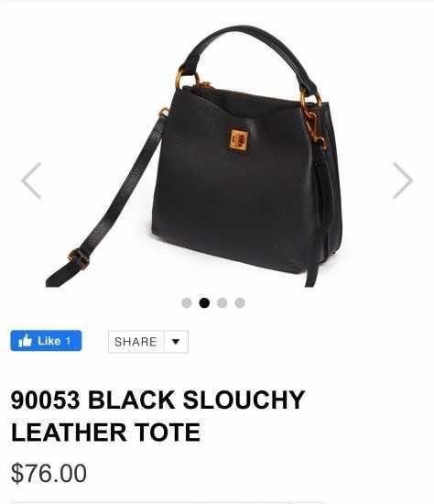Jump to the fourth carousel image dot

pyautogui.click(x=240, y=302)
